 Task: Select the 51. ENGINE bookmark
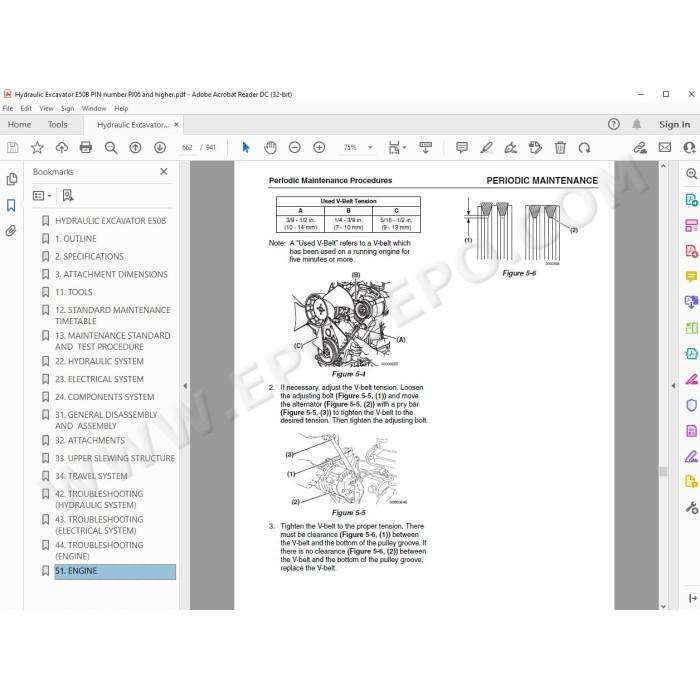pyautogui.click(x=115, y=571)
